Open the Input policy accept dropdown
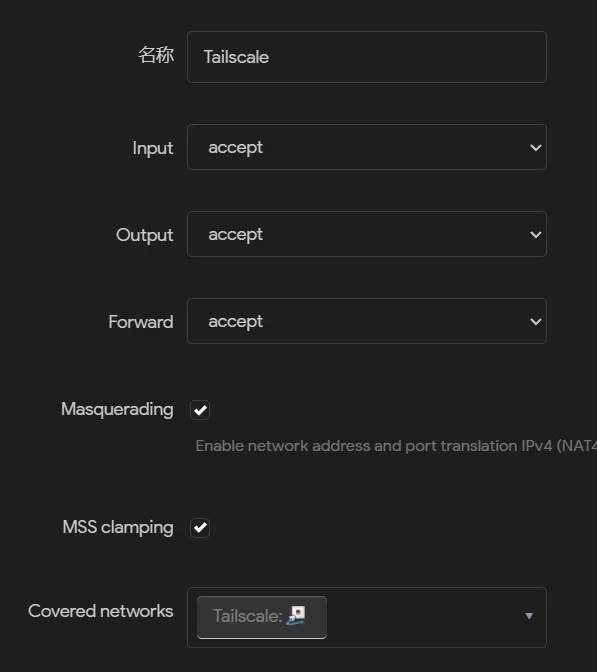Image resolution: width=597 pixels, height=672 pixels. pyautogui.click(x=367, y=147)
